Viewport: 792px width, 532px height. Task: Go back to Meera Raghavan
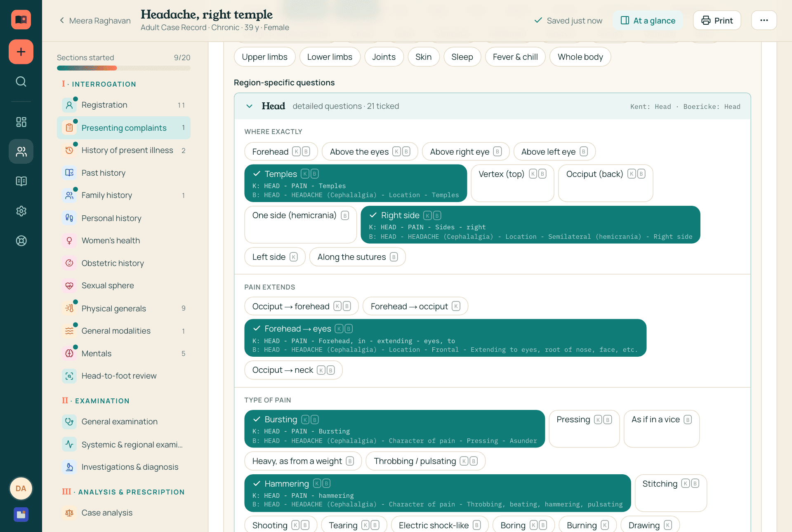click(95, 21)
